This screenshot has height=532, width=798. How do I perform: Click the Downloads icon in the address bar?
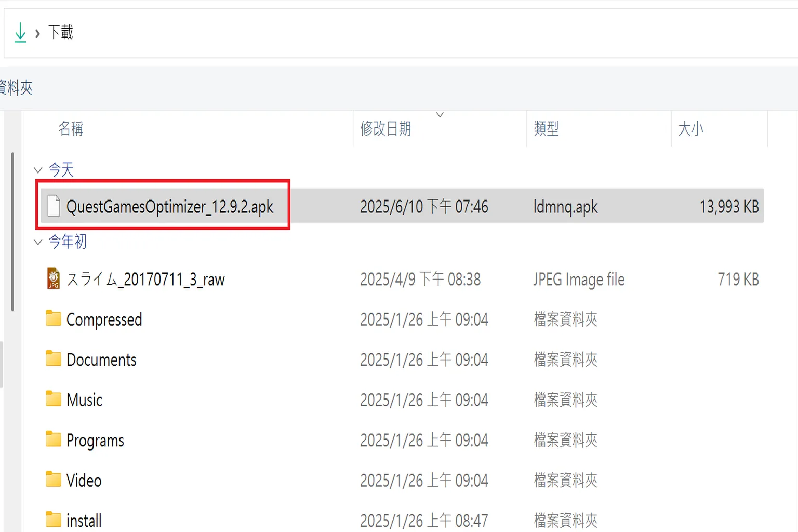point(20,32)
